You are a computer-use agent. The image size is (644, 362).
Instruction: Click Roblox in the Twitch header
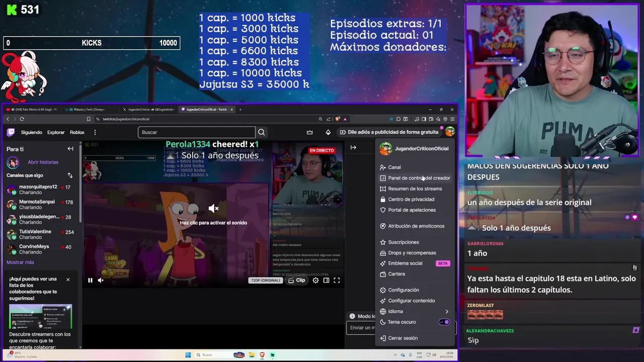[77, 132]
